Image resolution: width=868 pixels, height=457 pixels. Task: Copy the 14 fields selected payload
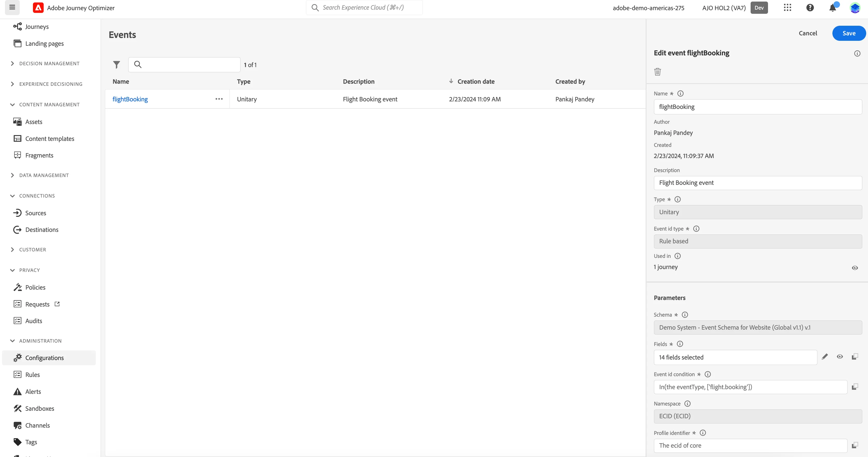(x=855, y=356)
